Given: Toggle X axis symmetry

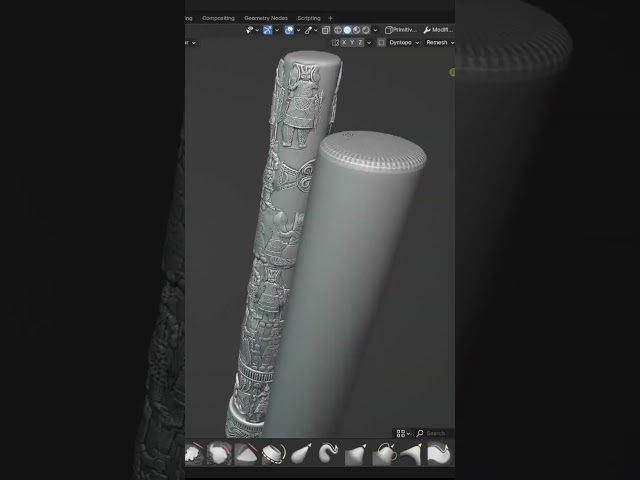Looking at the screenshot, I should 344,42.
